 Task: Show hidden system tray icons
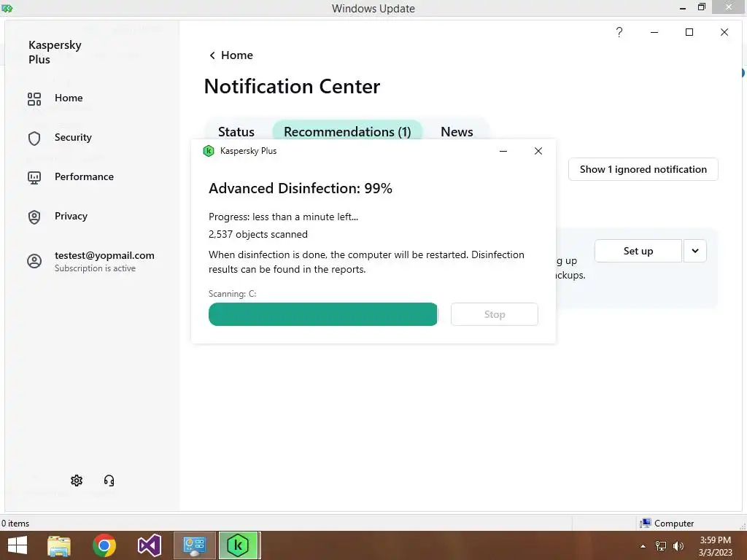point(643,546)
